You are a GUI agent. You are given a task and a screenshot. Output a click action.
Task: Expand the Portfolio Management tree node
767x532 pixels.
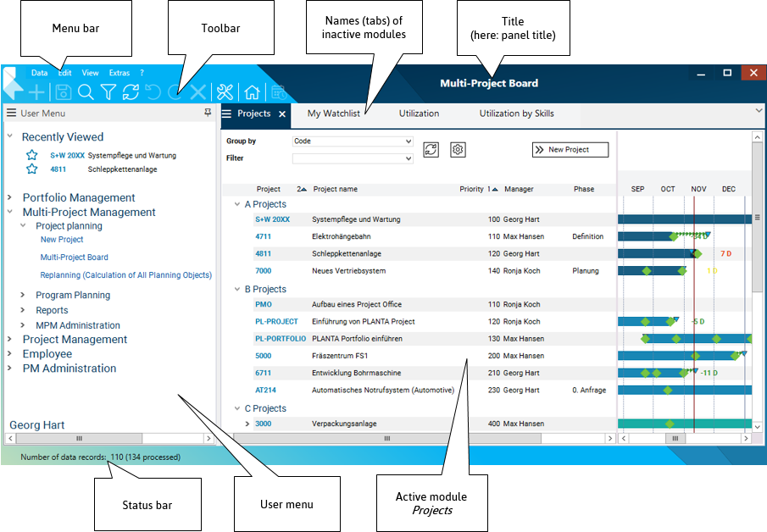coord(9,197)
